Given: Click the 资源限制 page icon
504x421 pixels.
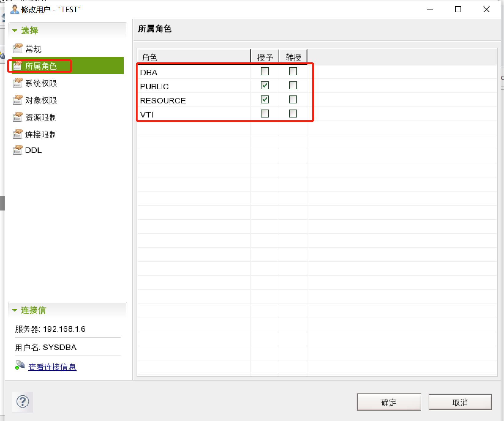Looking at the screenshot, I should click(x=17, y=117).
